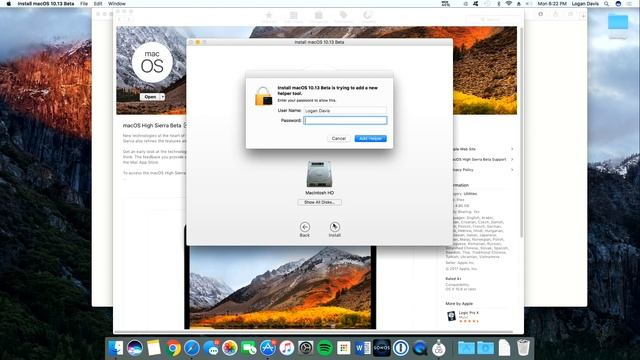Viewport: 640px width, 360px height.
Task: Click the Featured star tab in the App Store toolbar
Action: tap(269, 17)
